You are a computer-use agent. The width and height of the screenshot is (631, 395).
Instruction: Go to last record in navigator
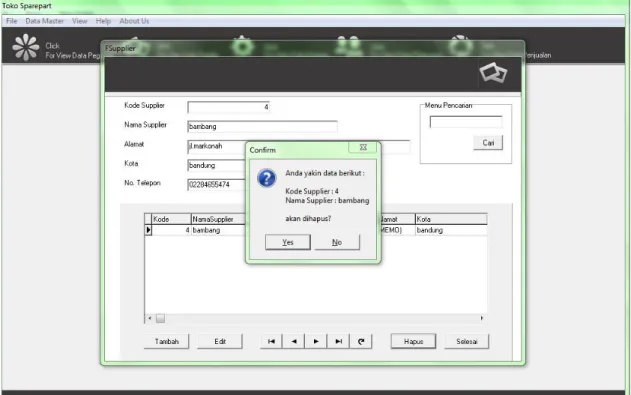338,342
